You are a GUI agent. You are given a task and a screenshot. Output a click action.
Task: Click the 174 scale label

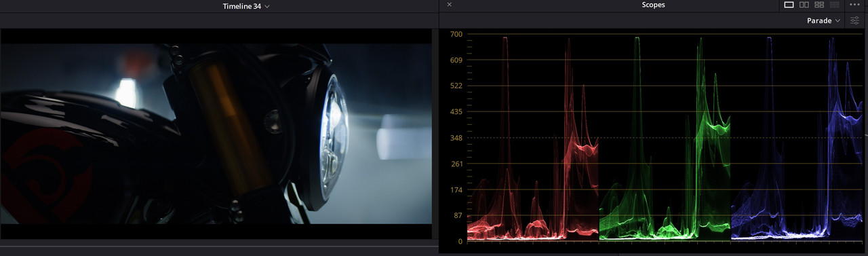pyautogui.click(x=456, y=189)
